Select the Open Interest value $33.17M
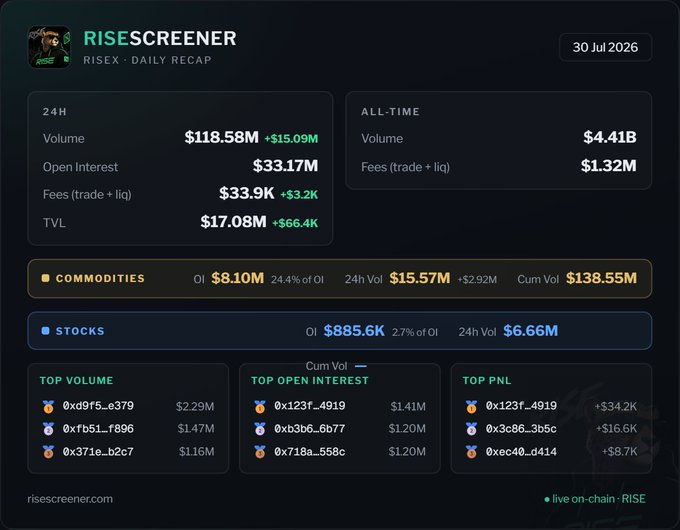This screenshot has height=530, width=680. tap(285, 166)
